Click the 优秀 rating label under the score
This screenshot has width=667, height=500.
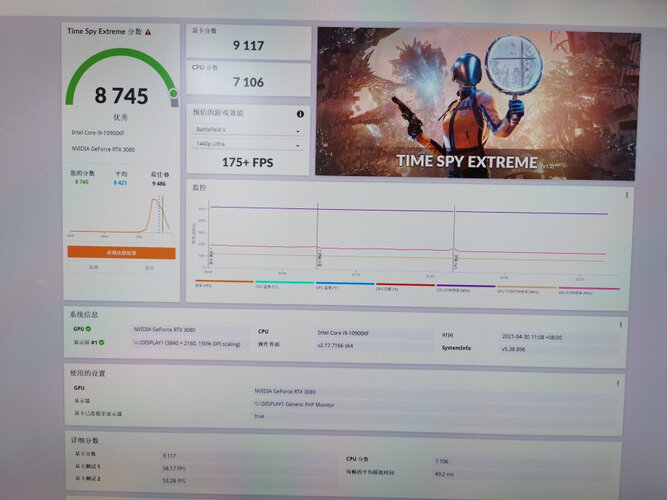point(120,117)
